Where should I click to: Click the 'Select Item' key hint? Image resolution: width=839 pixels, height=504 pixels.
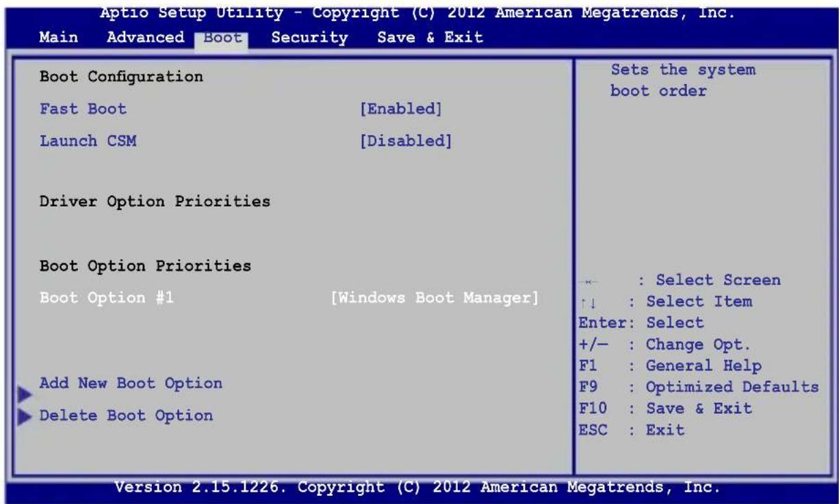tap(674, 301)
